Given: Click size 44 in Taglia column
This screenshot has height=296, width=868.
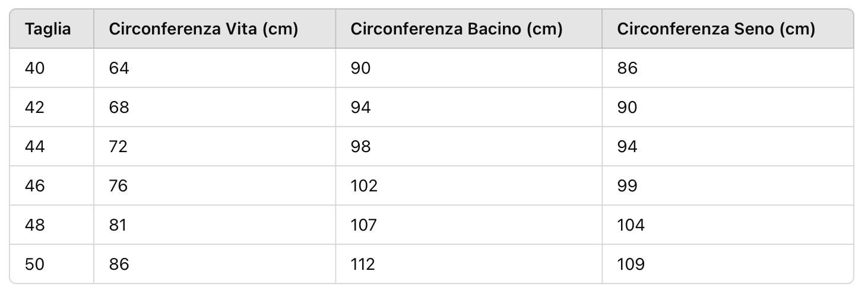Looking at the screenshot, I should point(35,147).
